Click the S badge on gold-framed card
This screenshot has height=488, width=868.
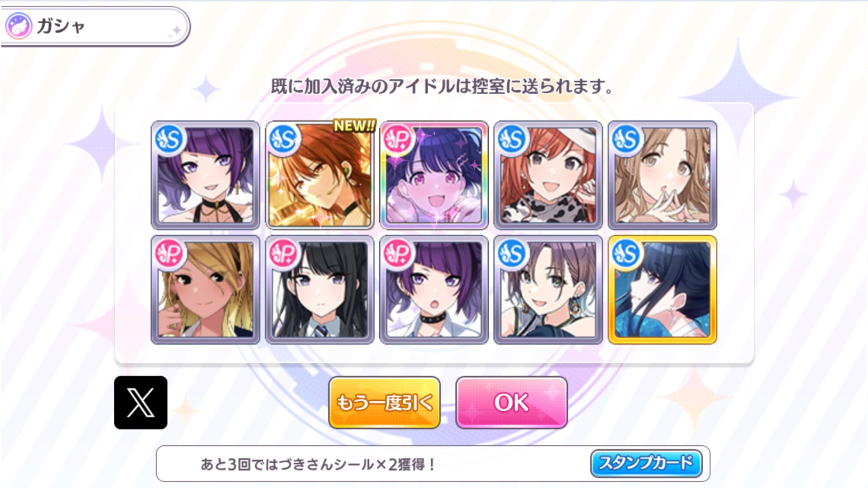pos(626,253)
